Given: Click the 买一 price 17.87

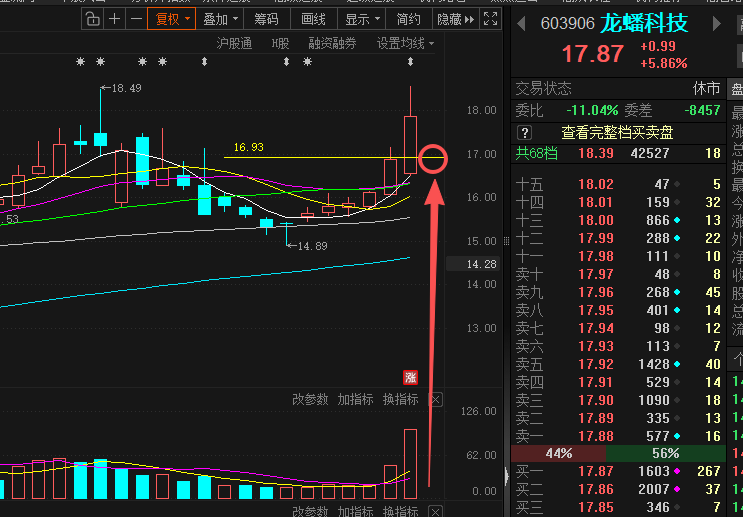Looking at the screenshot, I should coord(596,471).
